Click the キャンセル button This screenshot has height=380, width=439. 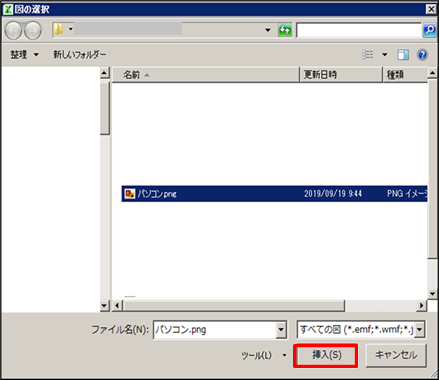point(396,355)
